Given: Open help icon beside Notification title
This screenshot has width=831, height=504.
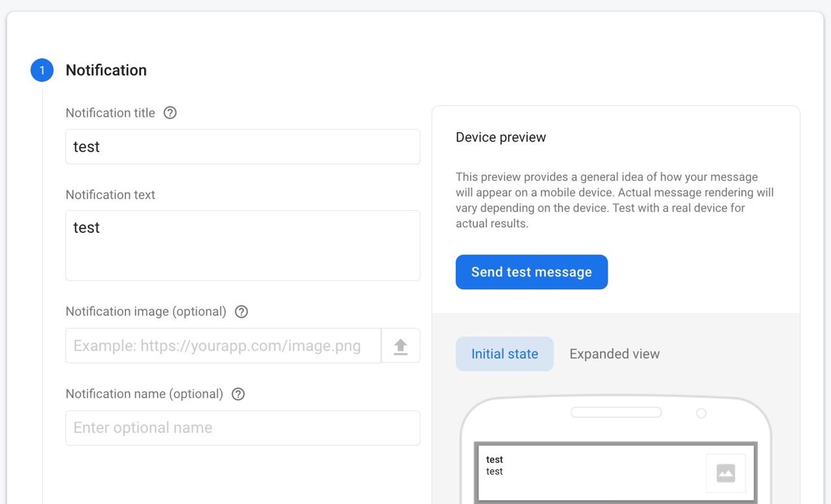Looking at the screenshot, I should pyautogui.click(x=170, y=113).
